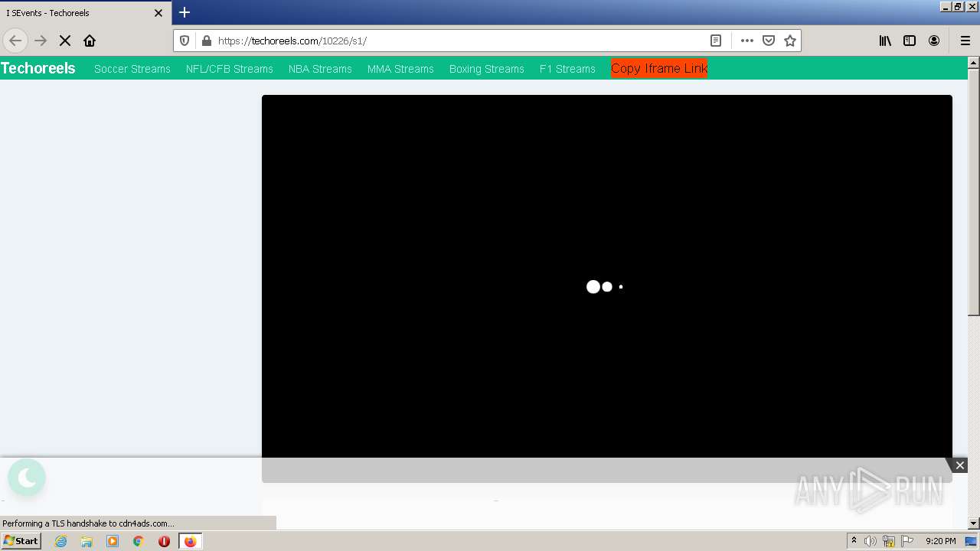Open Windows Media Player from the taskbar
Viewport: 980px width, 551px height.
click(113, 541)
